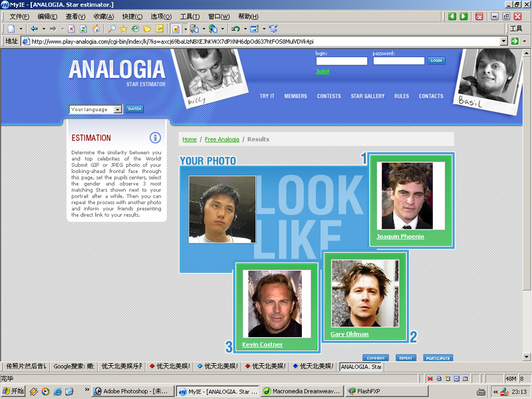Open the Joaquin Phoenix link
Image resolution: width=532 pixels, height=399 pixels.
tap(400, 237)
